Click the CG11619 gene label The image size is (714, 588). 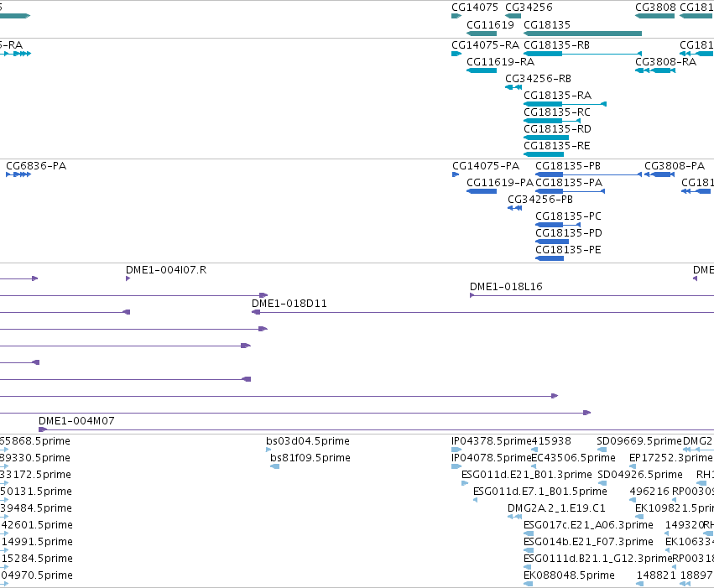tap(491, 24)
